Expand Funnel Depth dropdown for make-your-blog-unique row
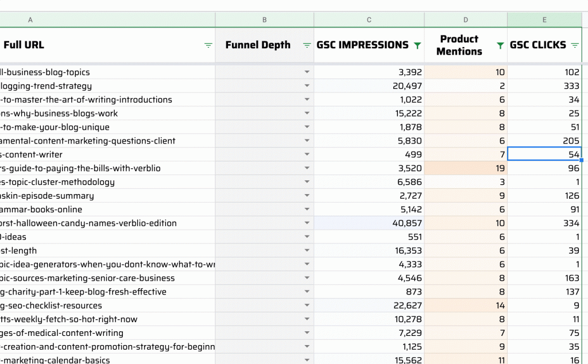 (x=307, y=127)
